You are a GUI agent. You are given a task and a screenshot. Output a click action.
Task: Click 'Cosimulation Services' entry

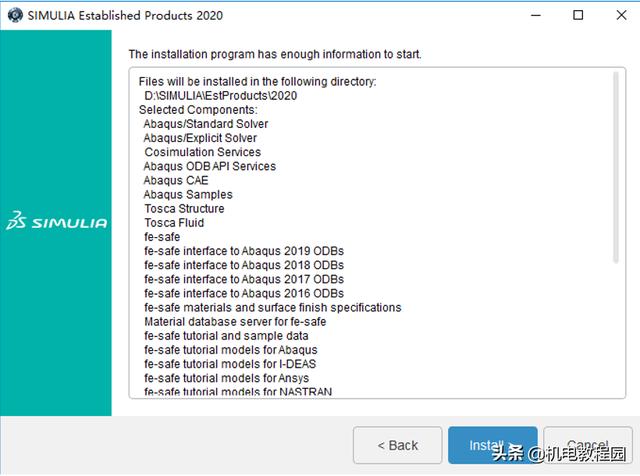click(202, 152)
